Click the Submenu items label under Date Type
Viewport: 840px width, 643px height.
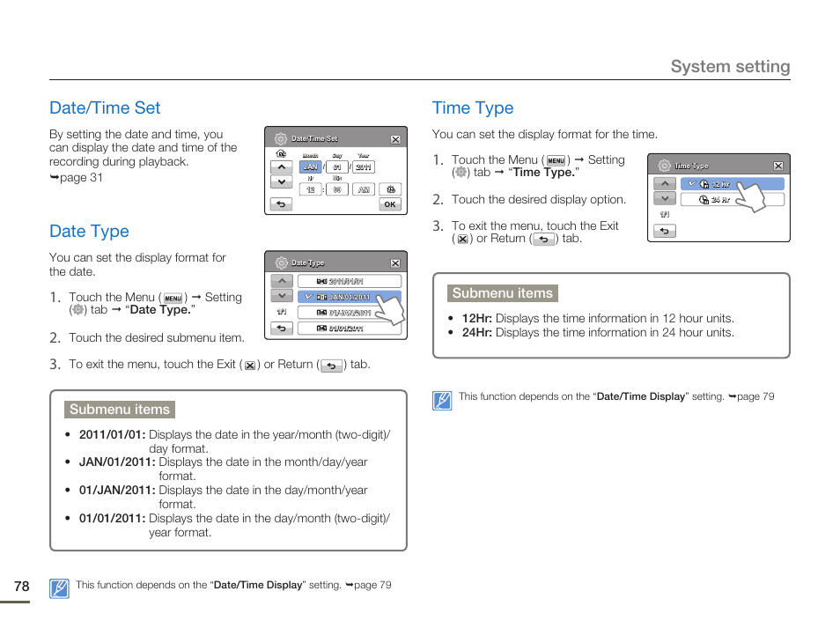coord(120,410)
